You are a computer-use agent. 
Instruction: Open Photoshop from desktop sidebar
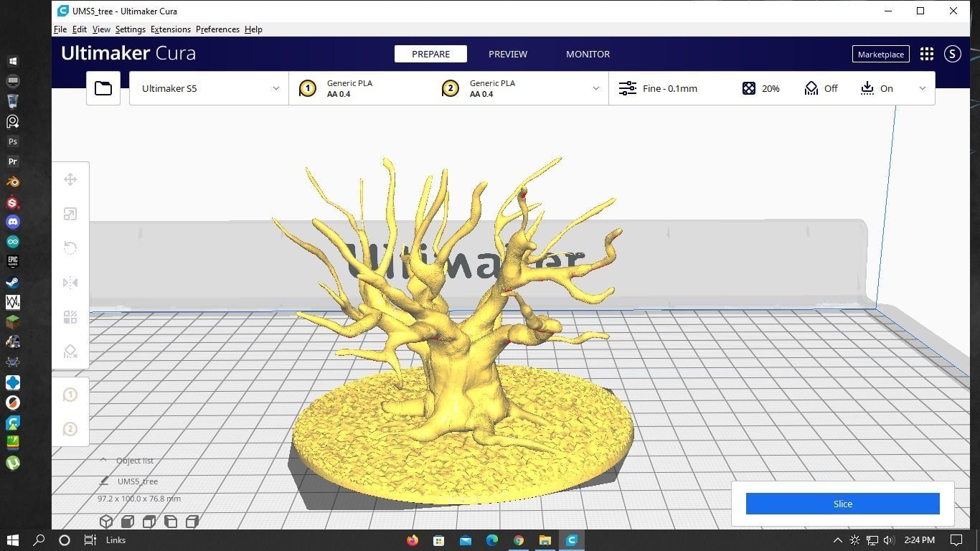tap(12, 141)
